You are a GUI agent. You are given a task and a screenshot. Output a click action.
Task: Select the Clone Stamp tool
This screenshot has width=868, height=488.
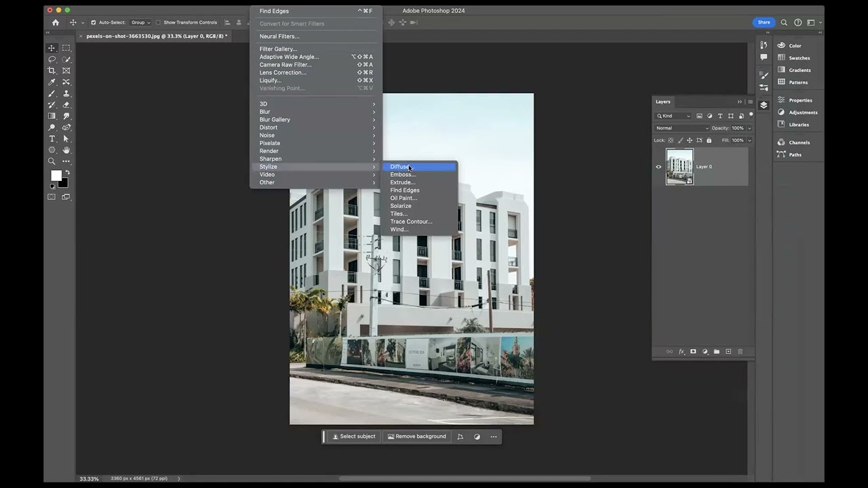66,94
